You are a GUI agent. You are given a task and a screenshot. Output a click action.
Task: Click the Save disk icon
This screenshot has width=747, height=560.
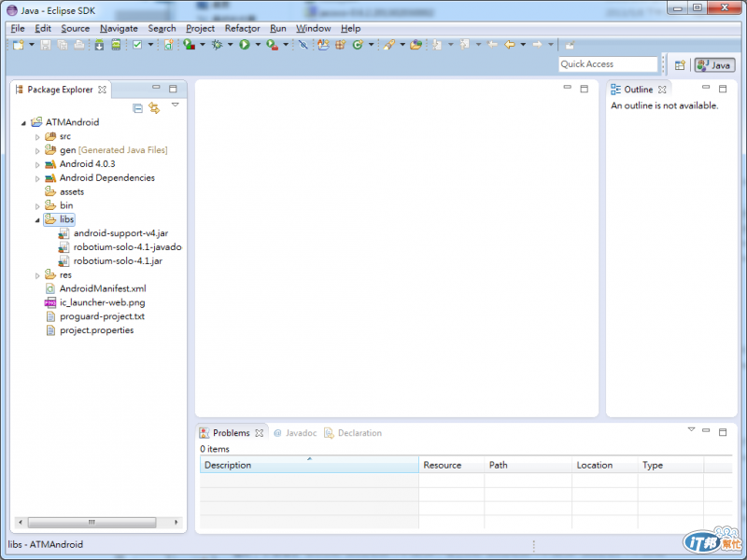46,45
